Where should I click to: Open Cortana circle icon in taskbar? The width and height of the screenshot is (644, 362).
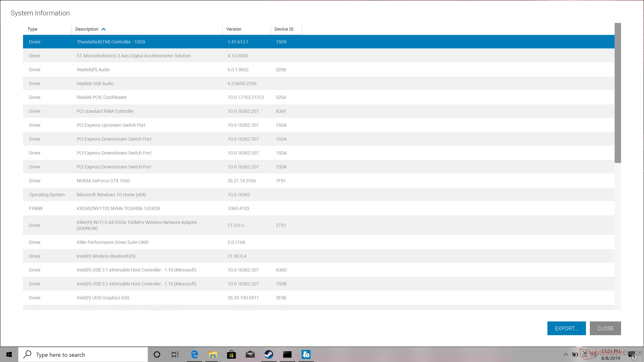click(x=157, y=354)
